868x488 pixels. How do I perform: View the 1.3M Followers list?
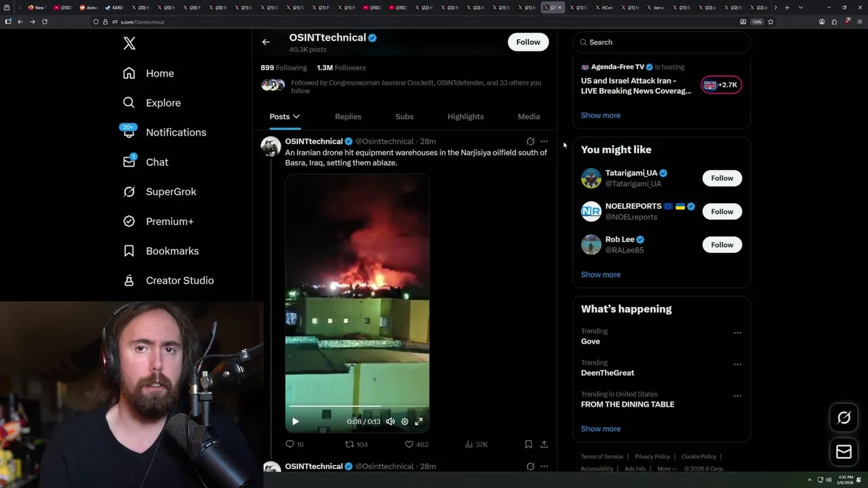click(x=341, y=68)
